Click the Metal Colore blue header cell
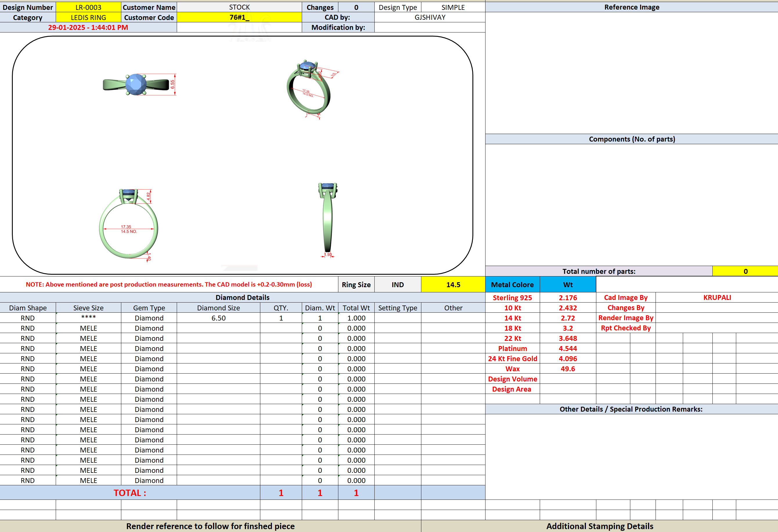Screen dimensions: 778x532 click(512, 285)
